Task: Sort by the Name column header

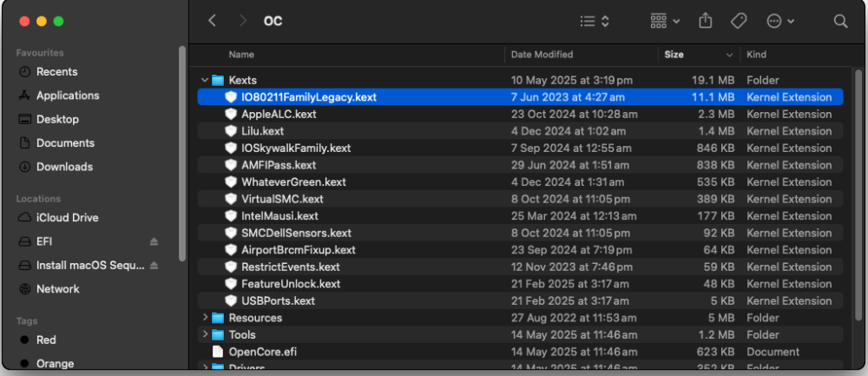Action: [x=241, y=54]
